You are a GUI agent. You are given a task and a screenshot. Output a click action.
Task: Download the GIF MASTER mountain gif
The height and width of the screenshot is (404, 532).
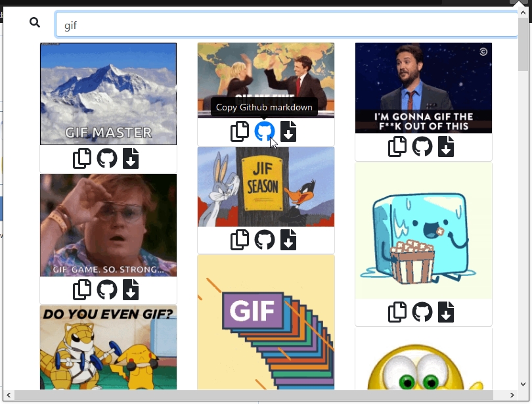tap(131, 158)
